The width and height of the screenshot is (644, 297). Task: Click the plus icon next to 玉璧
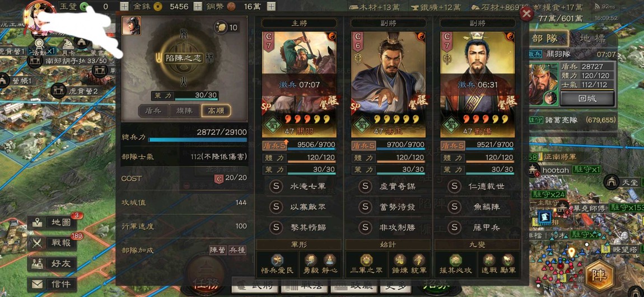pos(124,6)
